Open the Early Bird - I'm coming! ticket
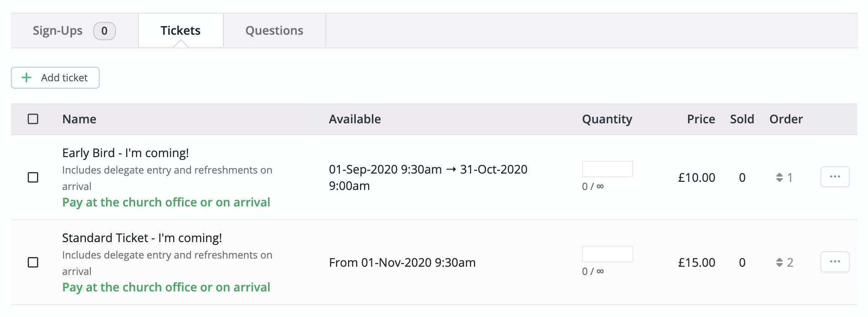 125,153
